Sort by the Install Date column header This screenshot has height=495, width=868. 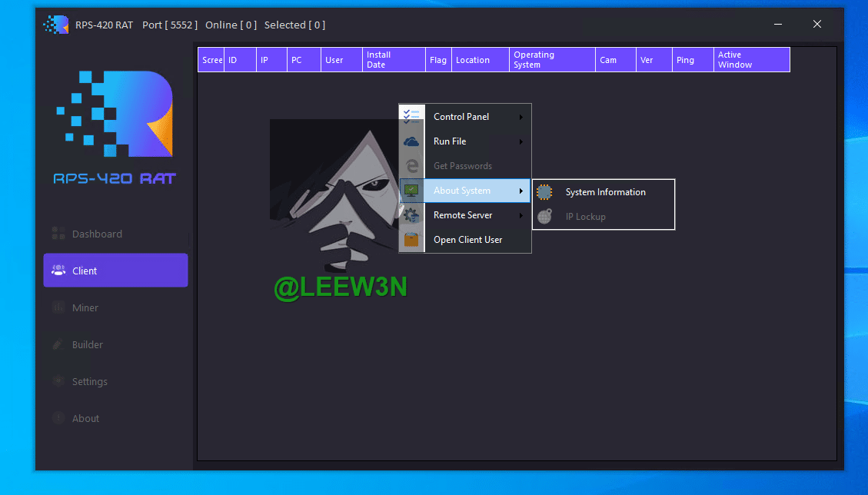[393, 60]
